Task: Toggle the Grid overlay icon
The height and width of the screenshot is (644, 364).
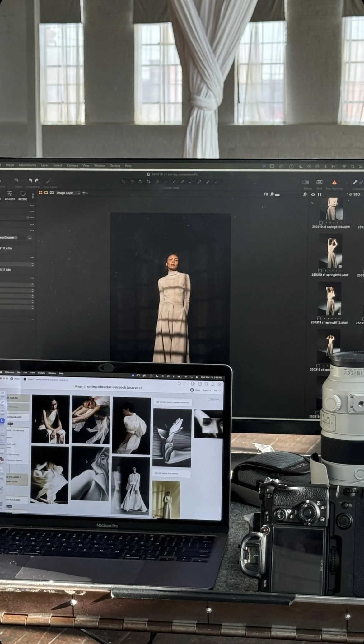Action: pos(319,182)
